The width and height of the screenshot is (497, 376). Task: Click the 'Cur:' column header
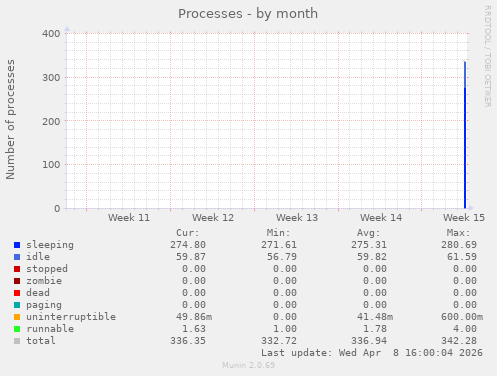pyautogui.click(x=188, y=233)
